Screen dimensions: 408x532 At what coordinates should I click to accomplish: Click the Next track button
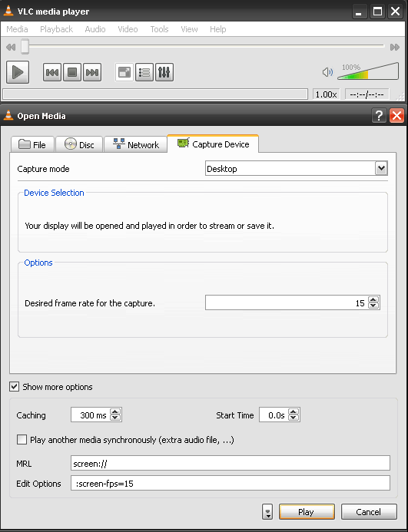92,72
